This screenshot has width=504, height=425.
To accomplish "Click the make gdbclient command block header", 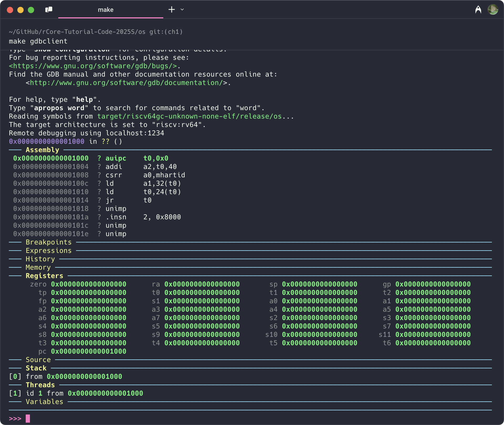I will coord(38,41).
